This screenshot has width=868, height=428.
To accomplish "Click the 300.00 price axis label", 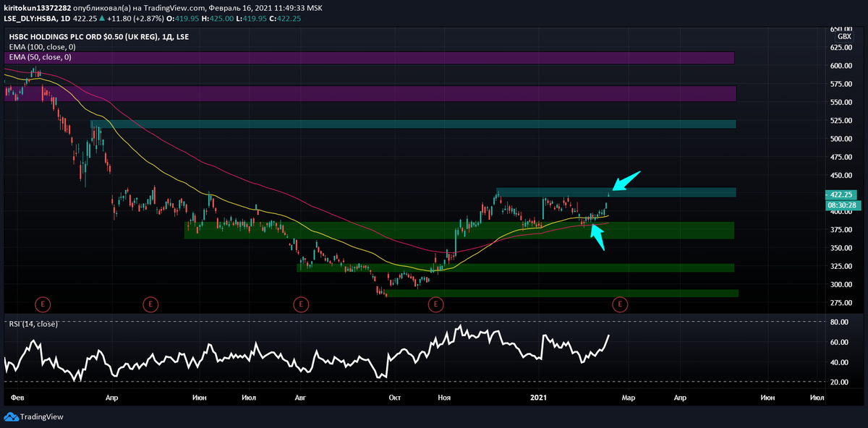I will (841, 285).
